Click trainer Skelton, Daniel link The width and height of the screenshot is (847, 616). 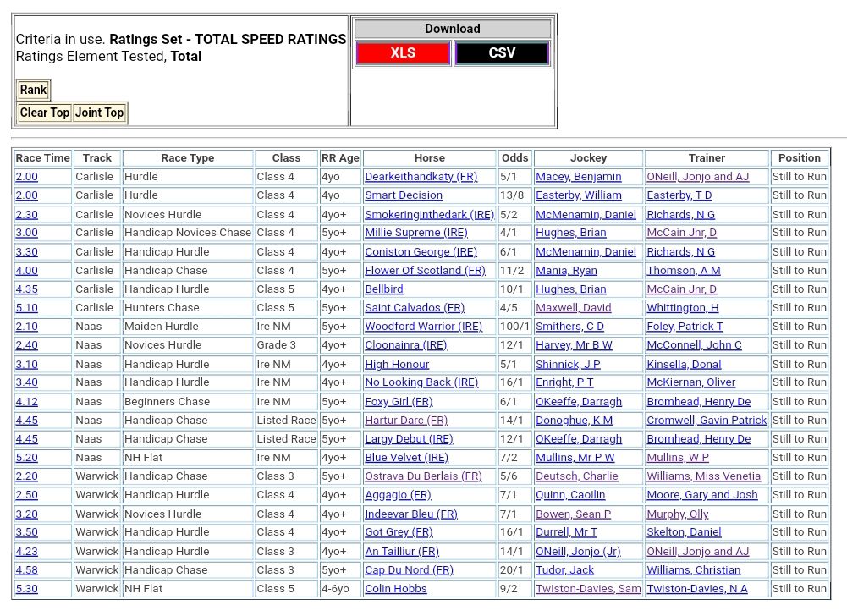click(684, 532)
